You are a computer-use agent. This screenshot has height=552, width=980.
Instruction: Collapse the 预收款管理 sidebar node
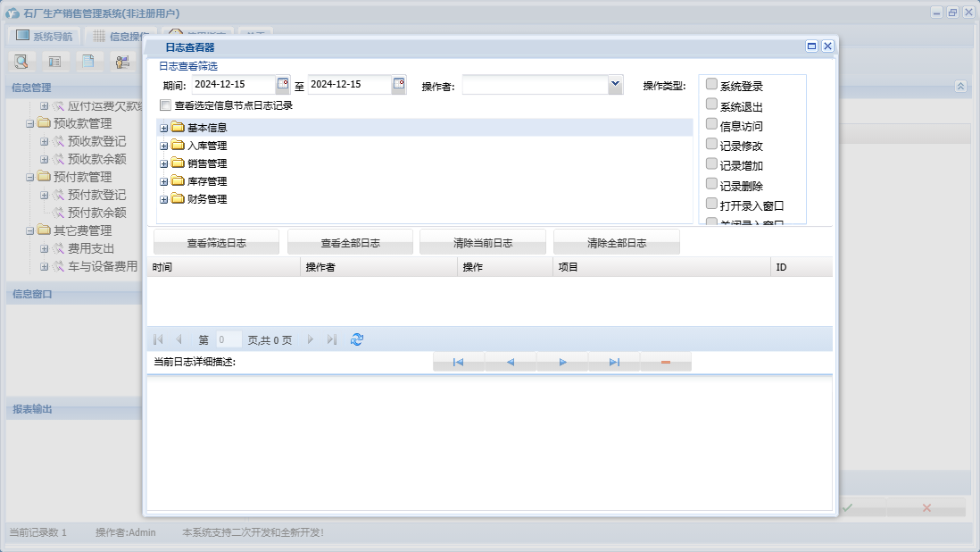29,124
